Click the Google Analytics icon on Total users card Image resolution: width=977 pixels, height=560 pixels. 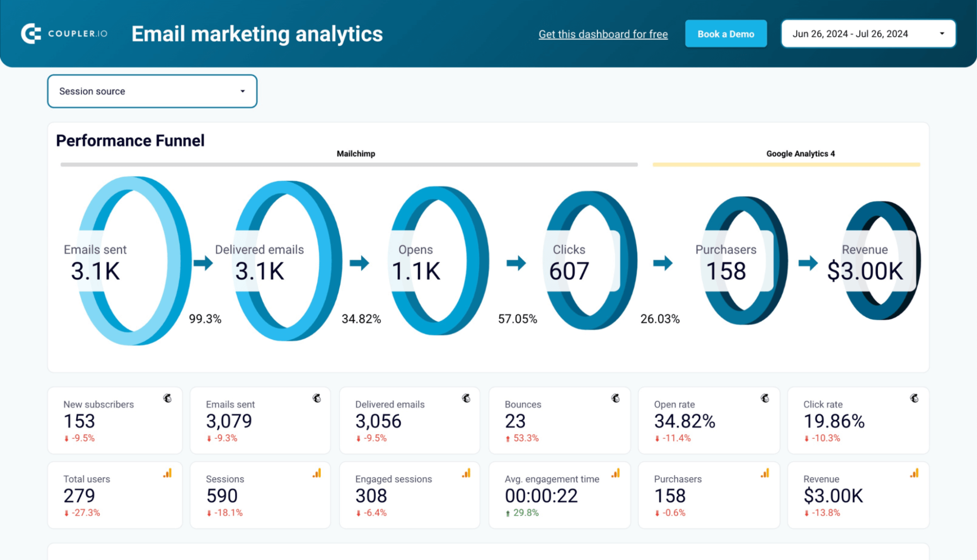pyautogui.click(x=168, y=473)
